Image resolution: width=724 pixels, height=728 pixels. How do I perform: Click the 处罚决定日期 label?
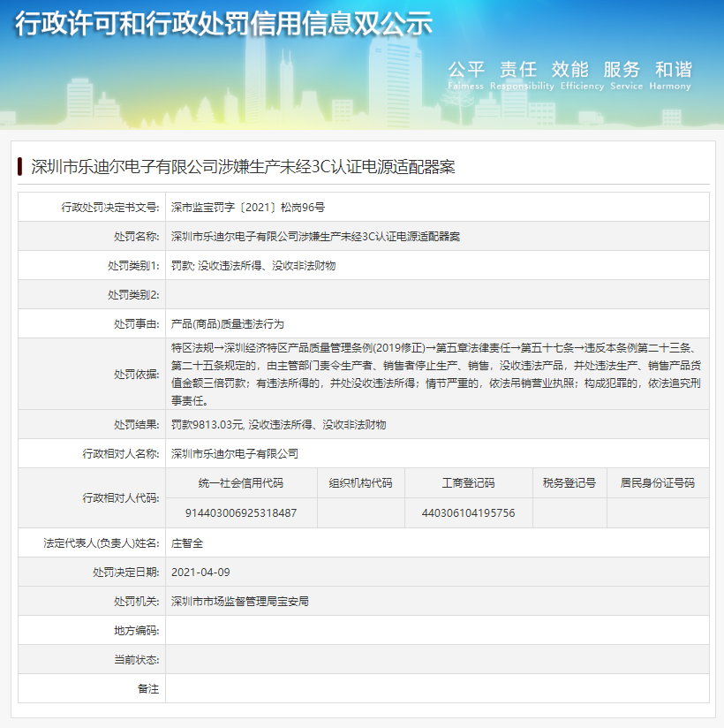click(126, 573)
